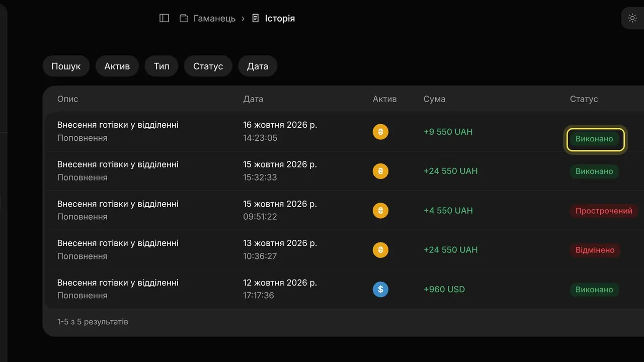Toggle the sidebar panel icon
Viewport: 644px width, 362px height.
164,18
